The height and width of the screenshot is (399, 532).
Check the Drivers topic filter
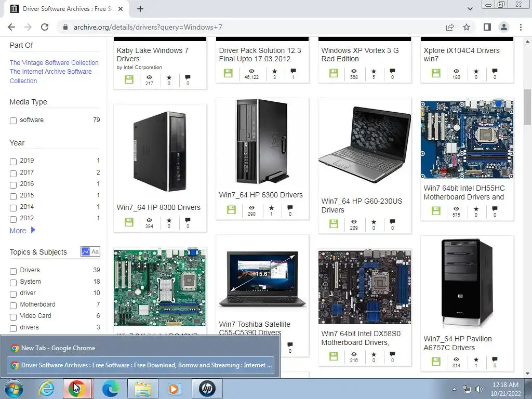pyautogui.click(x=13, y=271)
